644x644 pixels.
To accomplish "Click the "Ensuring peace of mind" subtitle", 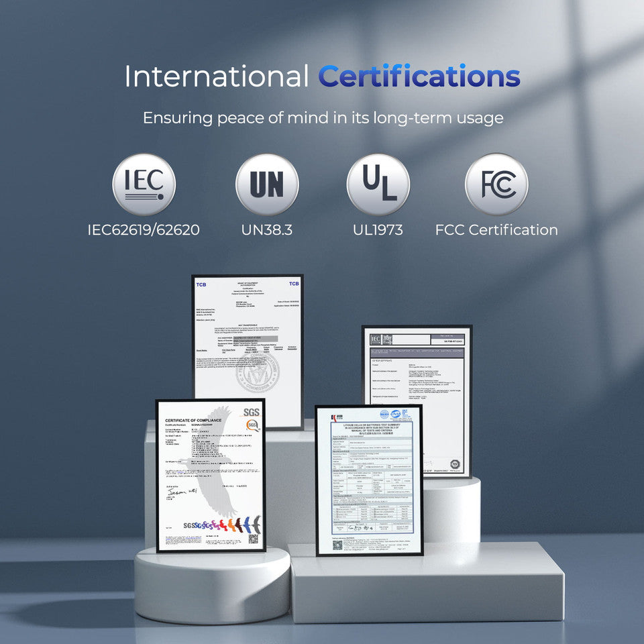I will tap(323, 118).
